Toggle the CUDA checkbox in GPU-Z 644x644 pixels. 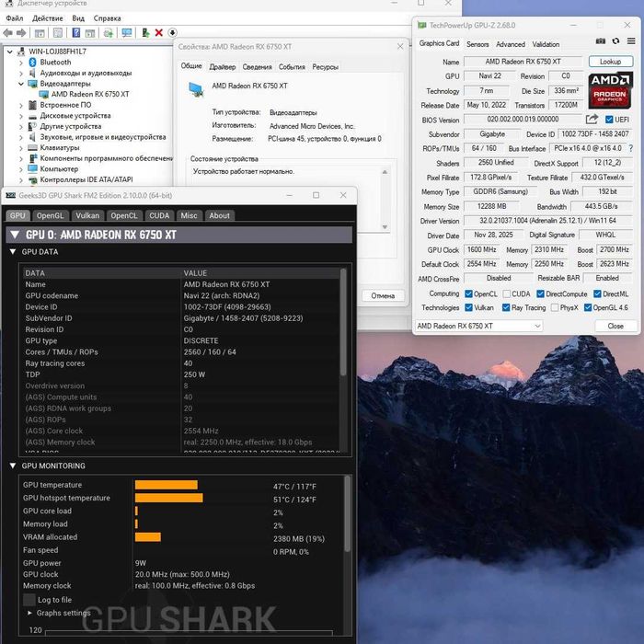coord(506,294)
